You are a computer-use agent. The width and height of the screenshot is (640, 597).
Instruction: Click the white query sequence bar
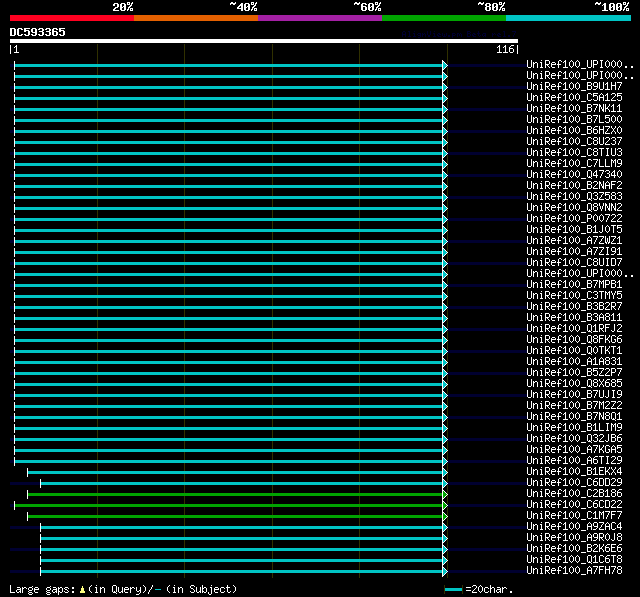pyautogui.click(x=264, y=41)
